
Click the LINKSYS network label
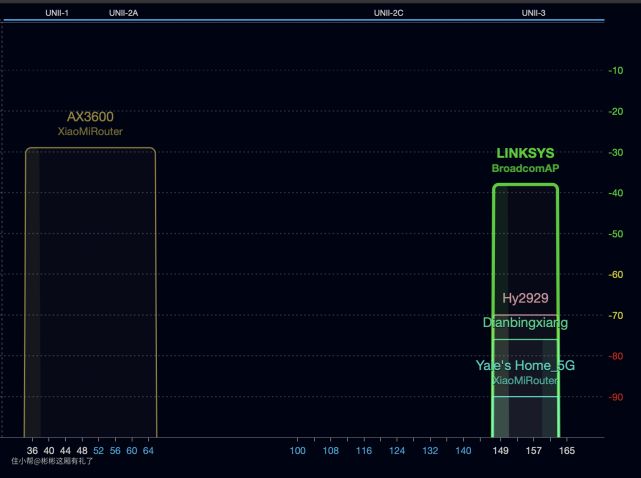(x=525, y=154)
